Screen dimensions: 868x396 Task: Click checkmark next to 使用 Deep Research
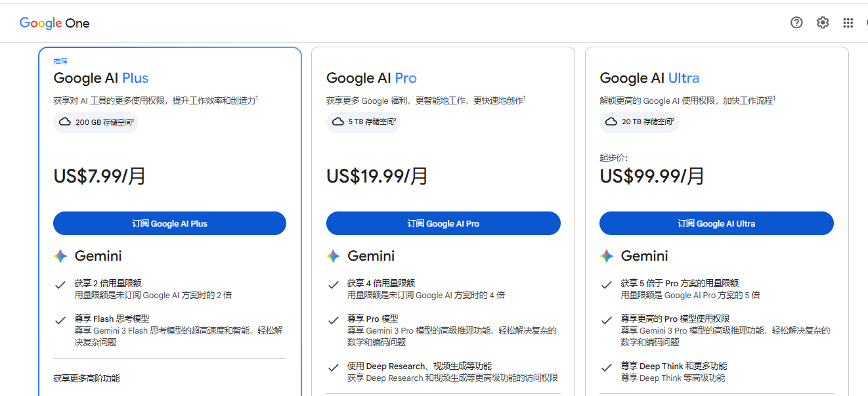tap(334, 367)
